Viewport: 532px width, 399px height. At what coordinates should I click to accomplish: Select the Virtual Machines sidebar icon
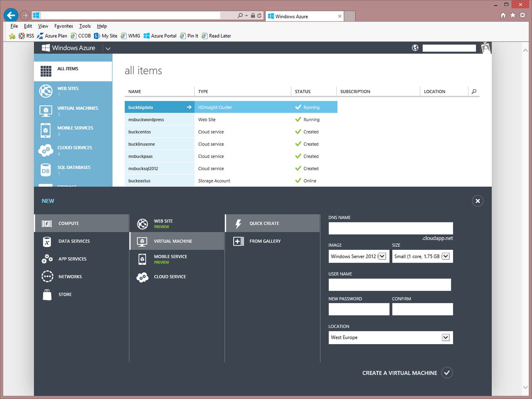(46, 111)
